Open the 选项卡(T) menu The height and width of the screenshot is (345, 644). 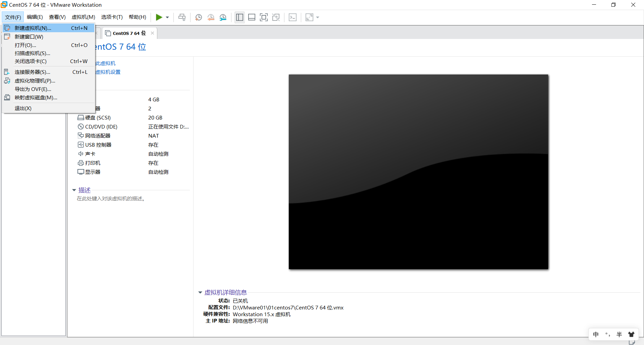pyautogui.click(x=112, y=17)
